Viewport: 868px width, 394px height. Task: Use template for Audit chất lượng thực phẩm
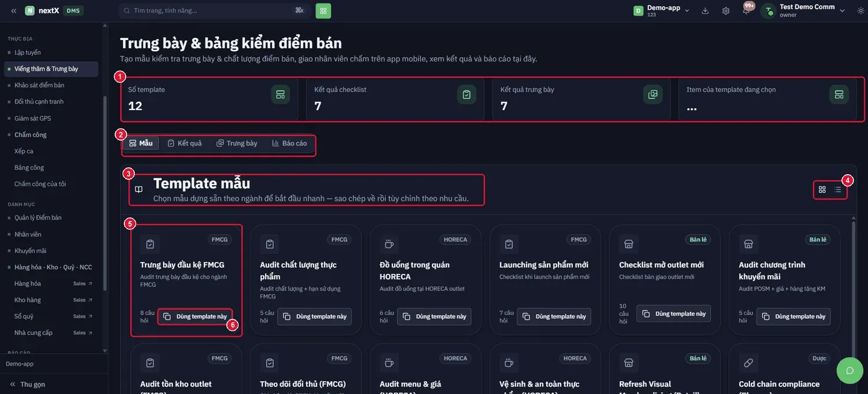tap(315, 316)
